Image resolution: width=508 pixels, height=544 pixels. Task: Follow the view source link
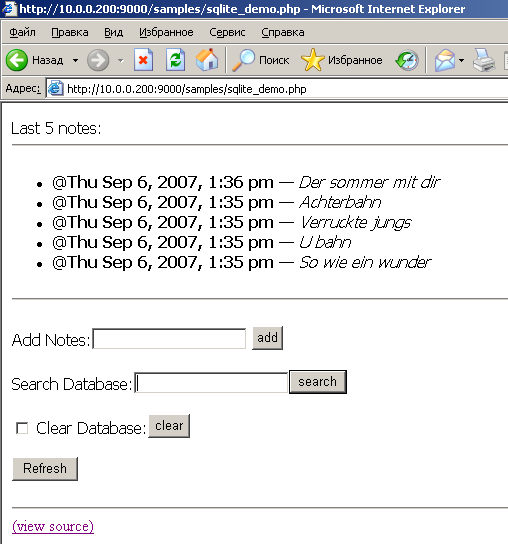click(53, 526)
